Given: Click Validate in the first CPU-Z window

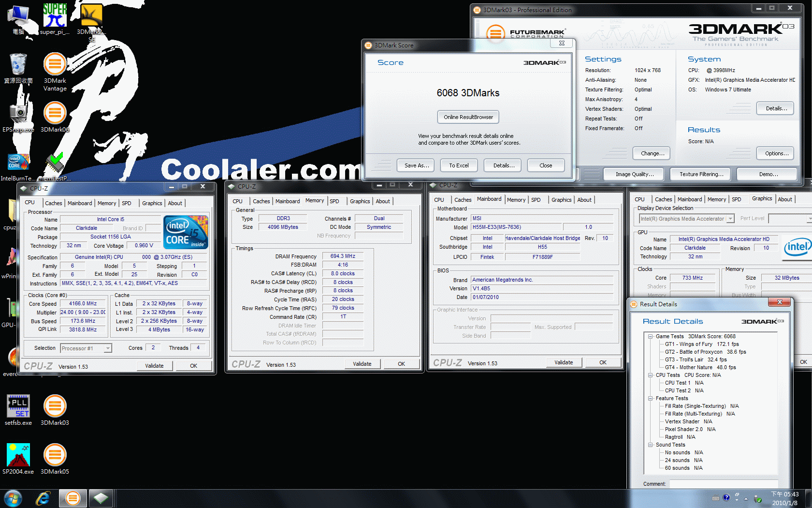Looking at the screenshot, I should [x=154, y=366].
